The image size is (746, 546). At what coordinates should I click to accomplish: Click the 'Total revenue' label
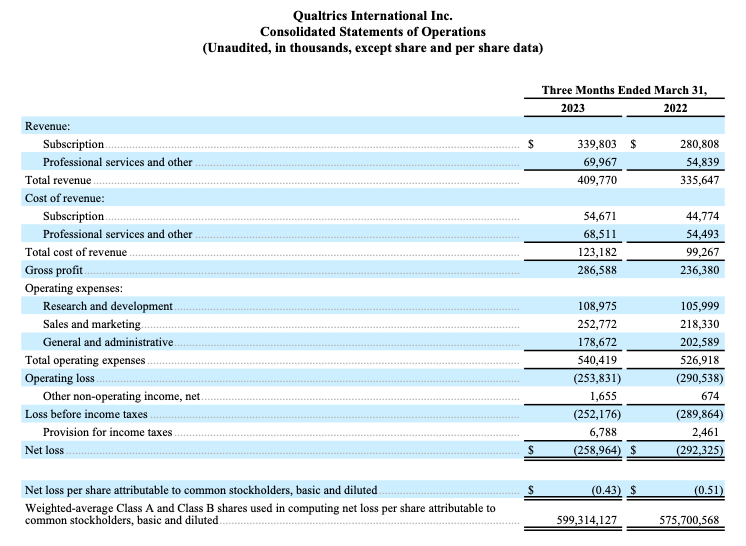(58, 180)
